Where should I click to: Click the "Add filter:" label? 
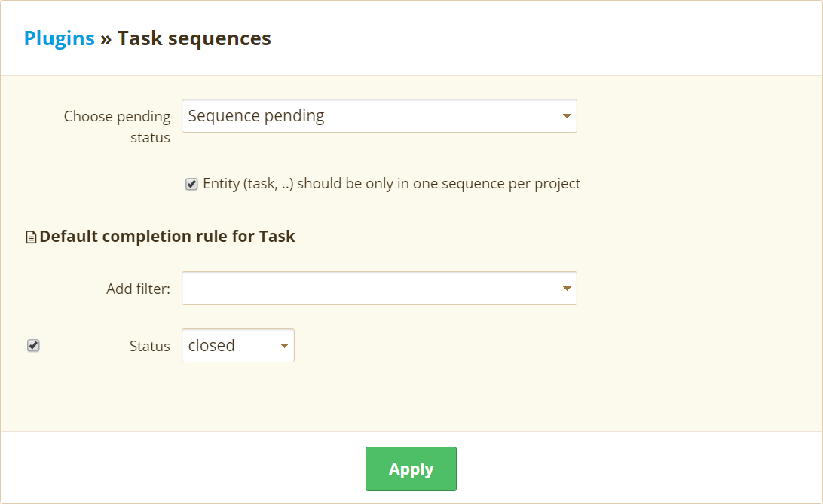tap(139, 289)
